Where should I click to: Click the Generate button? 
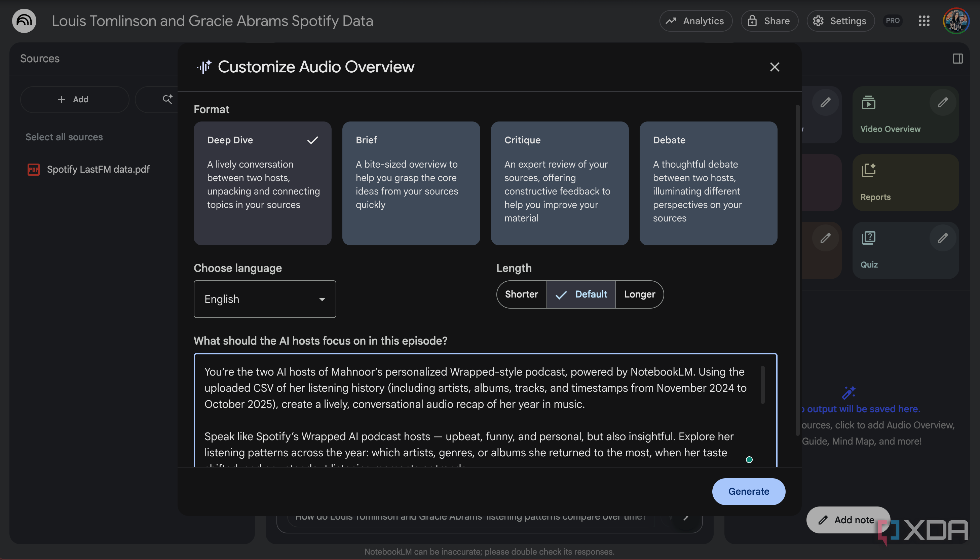coord(748,491)
